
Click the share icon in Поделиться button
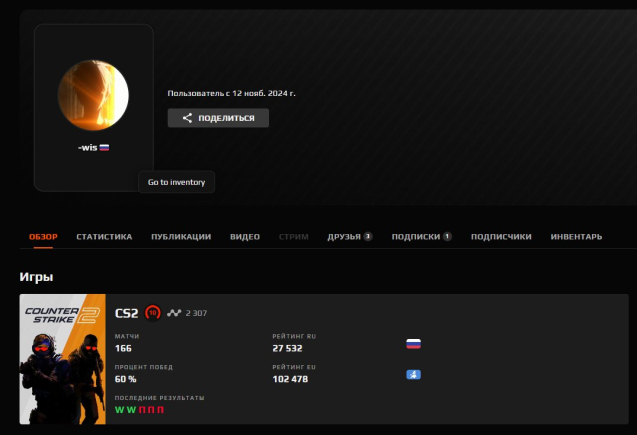186,118
